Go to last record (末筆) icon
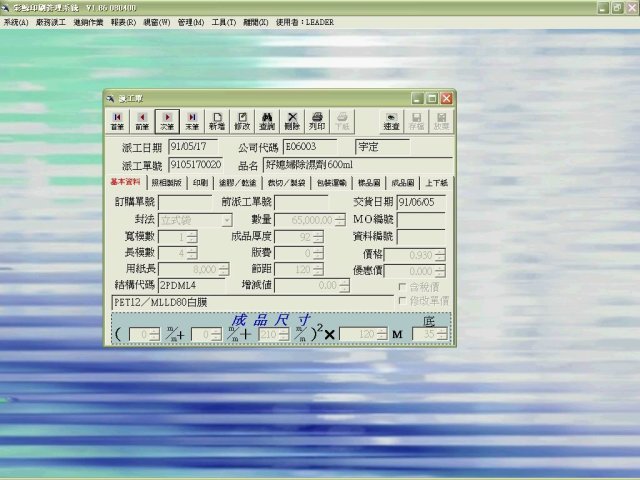The width and height of the screenshot is (640, 480). click(192, 121)
